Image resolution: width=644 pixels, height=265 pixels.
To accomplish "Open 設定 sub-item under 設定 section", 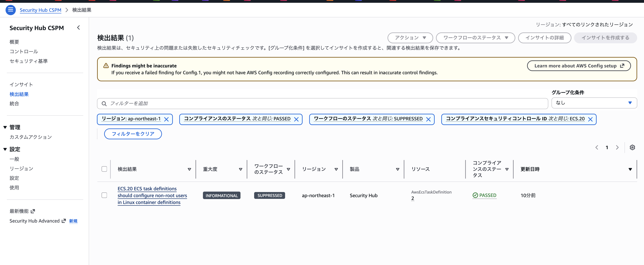I will [14, 178].
